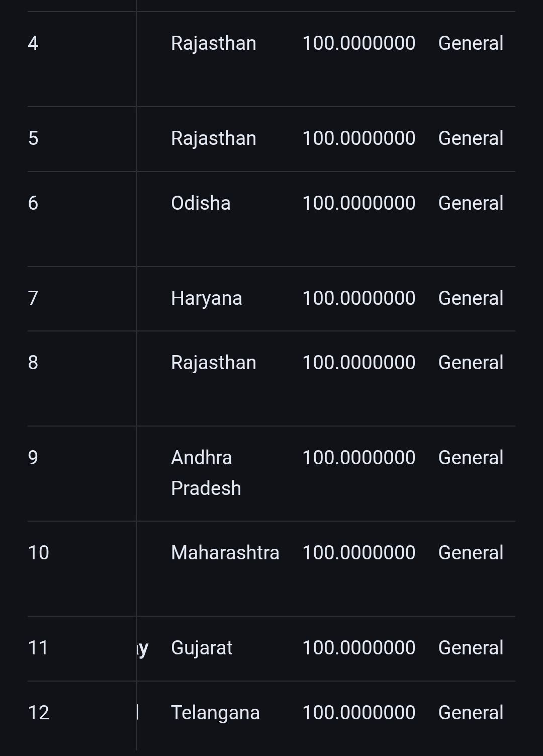This screenshot has width=543, height=756.
Task: Select the Maharashtra state cell
Action: pos(225,553)
